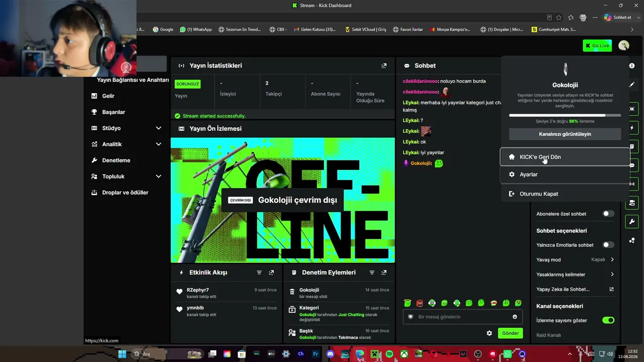This screenshot has width=644, height=362.
Task: Pop out the Yayın İstatistikleri panel
Action: (x=384, y=66)
